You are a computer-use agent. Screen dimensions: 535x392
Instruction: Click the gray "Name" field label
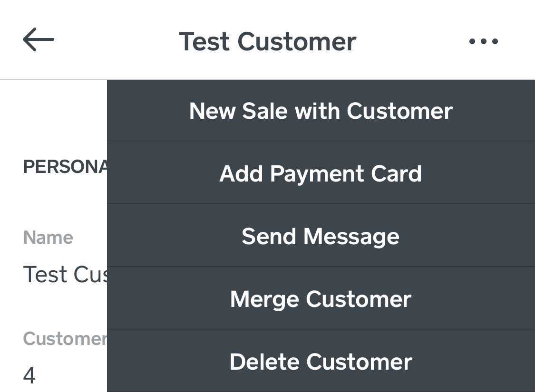click(x=48, y=237)
